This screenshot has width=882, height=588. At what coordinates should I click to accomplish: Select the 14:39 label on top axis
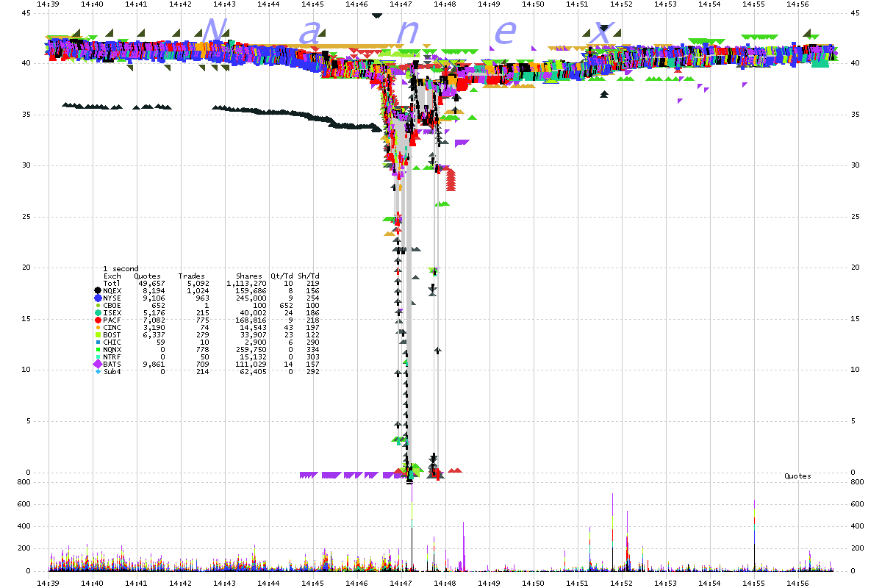(49, 4)
